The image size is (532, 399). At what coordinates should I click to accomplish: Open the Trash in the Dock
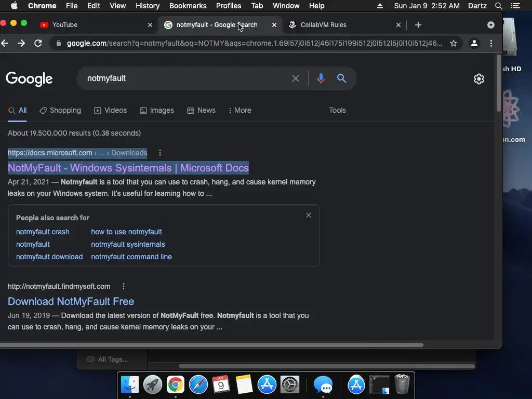coord(402,384)
